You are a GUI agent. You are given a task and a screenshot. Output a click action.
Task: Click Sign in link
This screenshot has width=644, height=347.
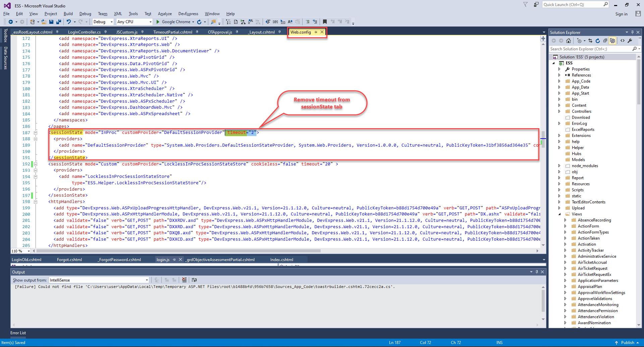[621, 14]
